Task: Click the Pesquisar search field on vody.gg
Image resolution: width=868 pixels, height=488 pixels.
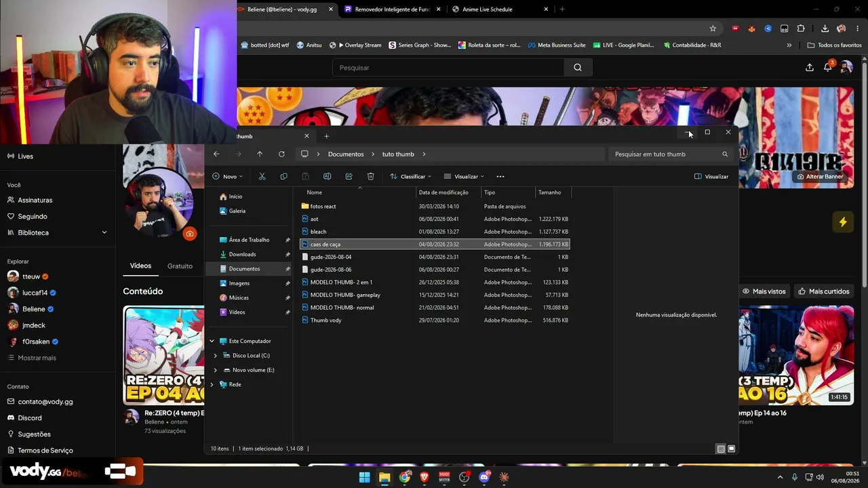Action: [448, 68]
